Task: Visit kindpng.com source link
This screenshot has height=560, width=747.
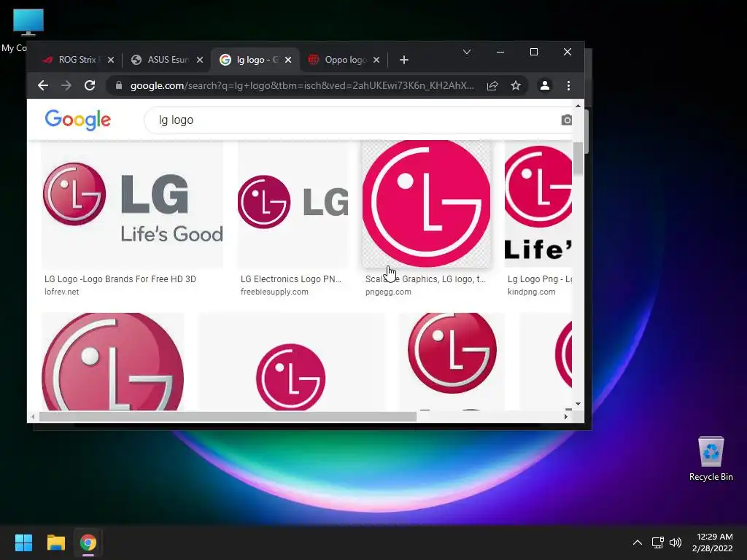Action: pyautogui.click(x=531, y=292)
